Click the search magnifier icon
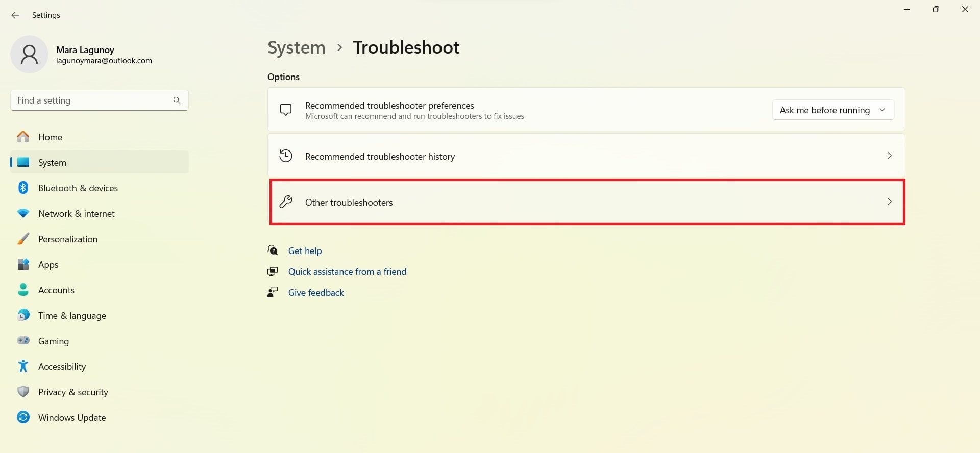 click(177, 100)
